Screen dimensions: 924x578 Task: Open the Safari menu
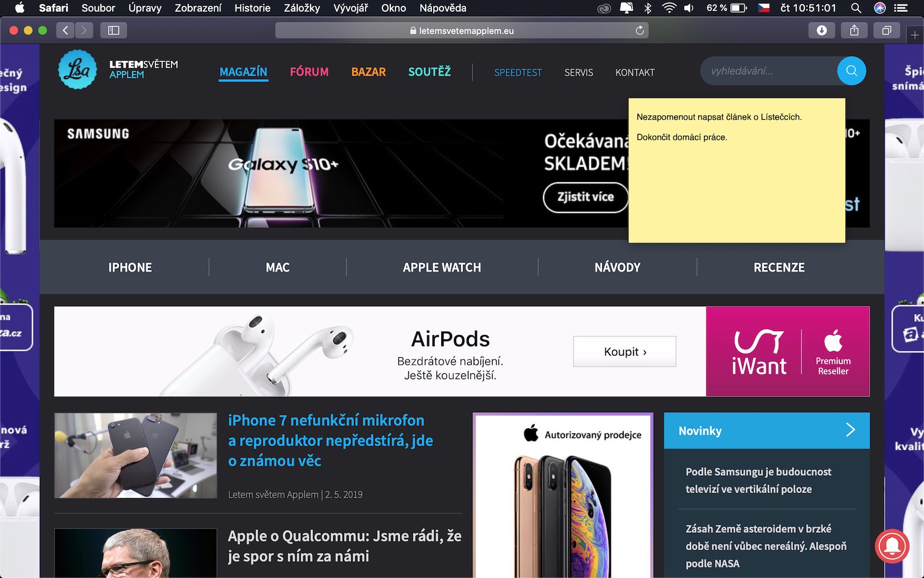click(x=54, y=8)
